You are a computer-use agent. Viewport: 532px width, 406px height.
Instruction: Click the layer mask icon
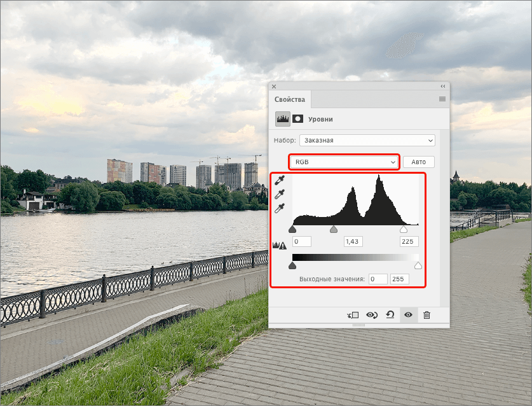pos(297,119)
